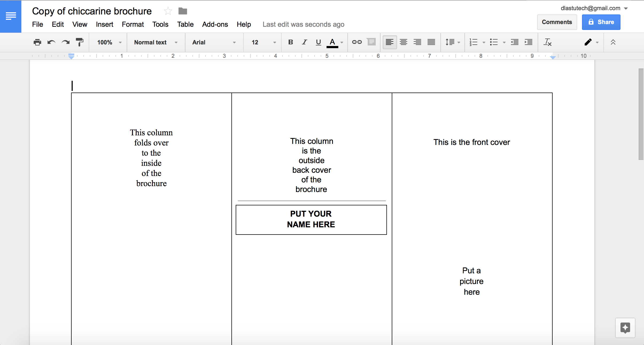Click the Comments button
The width and height of the screenshot is (644, 345).
point(557,22)
